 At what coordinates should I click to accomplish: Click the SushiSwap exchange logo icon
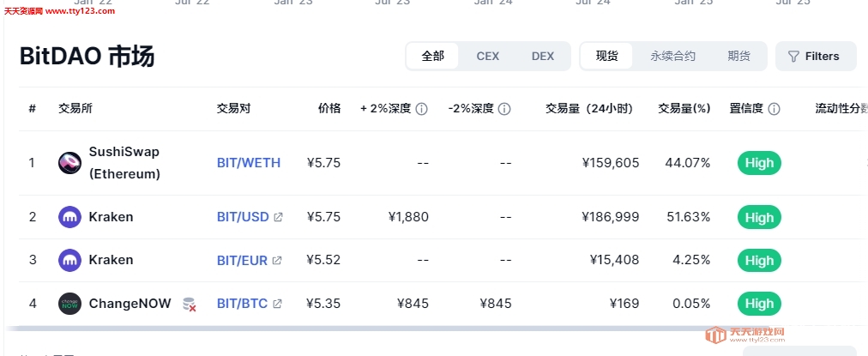[69, 163]
